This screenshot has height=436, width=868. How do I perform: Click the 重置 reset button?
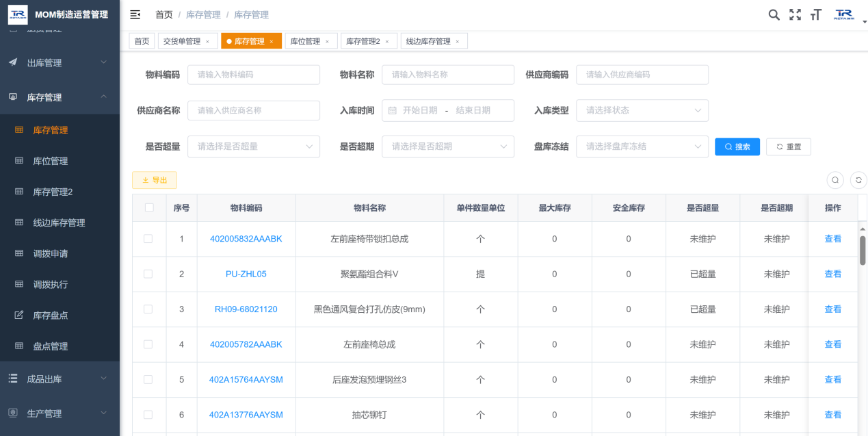pos(789,146)
